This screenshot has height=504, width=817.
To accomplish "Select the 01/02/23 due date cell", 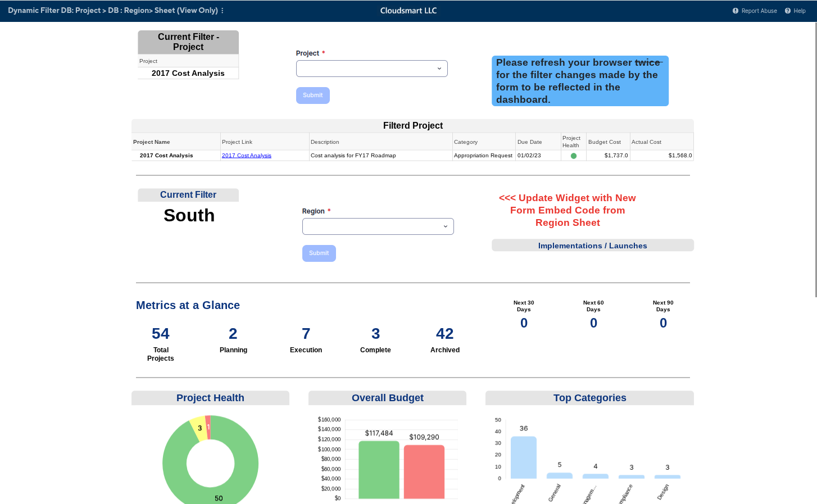I will point(538,156).
